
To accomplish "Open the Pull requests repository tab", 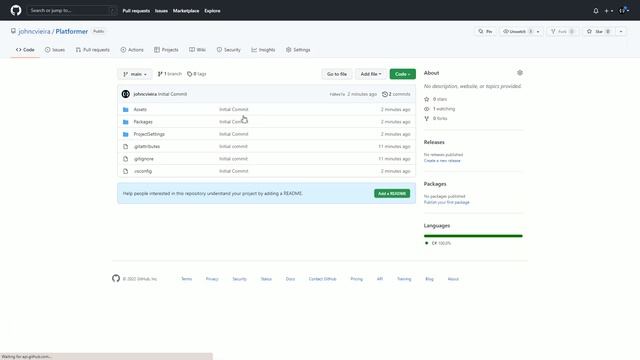I will tap(93, 50).
